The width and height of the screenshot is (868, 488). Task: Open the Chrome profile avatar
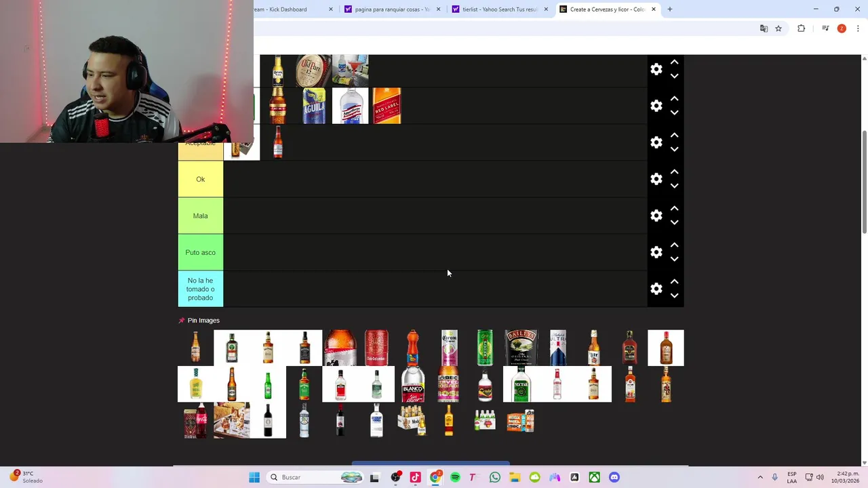point(842,28)
